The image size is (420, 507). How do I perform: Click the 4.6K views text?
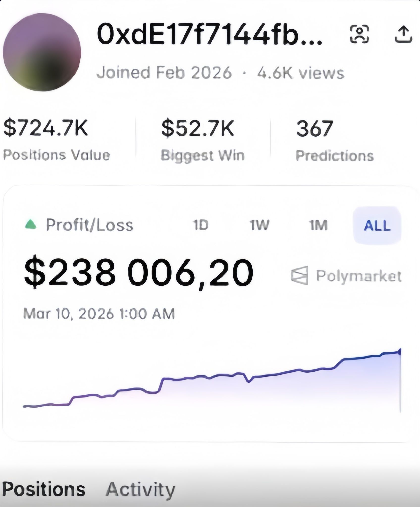[x=301, y=73]
